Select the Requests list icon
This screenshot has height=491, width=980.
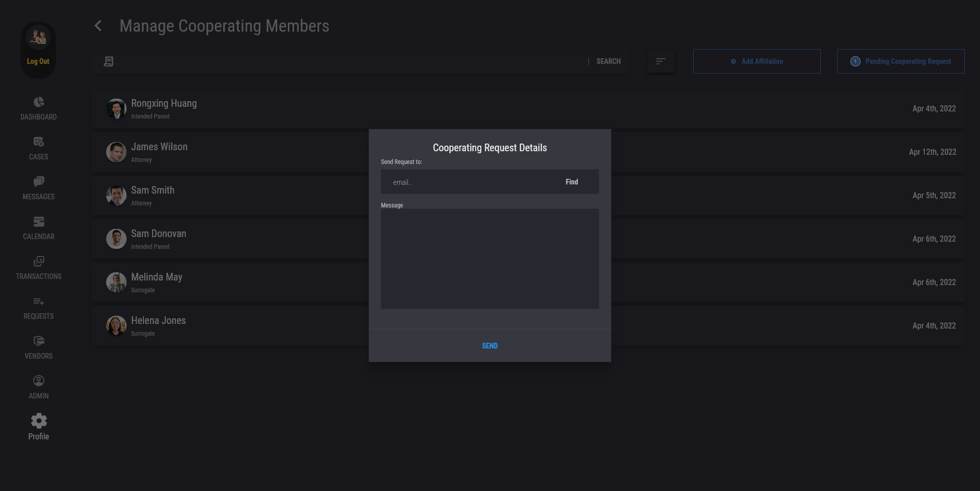pos(39,301)
